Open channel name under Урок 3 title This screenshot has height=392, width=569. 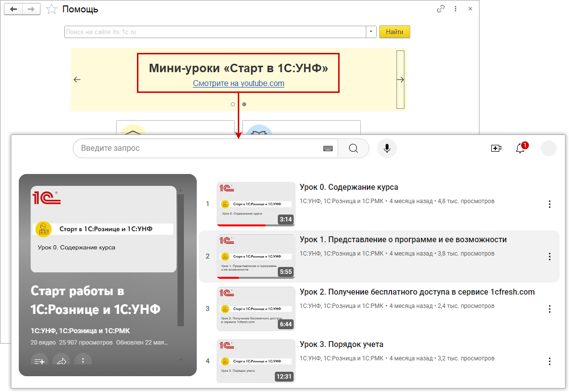pos(342,358)
